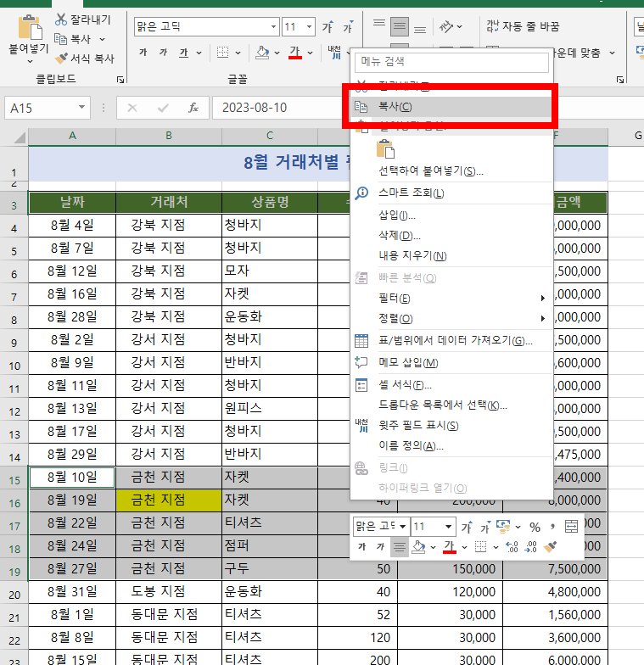Click the formula bar showing 2023-08-10
644x665 pixels.
tap(280, 108)
